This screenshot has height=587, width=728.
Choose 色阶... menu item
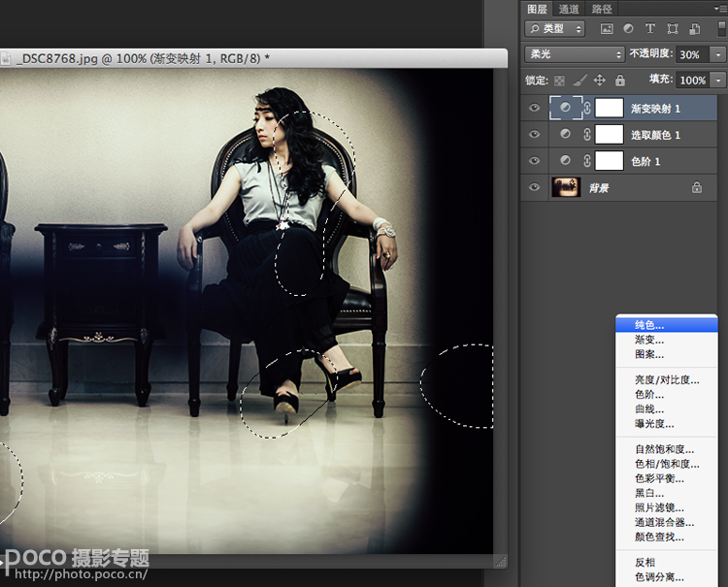667,395
